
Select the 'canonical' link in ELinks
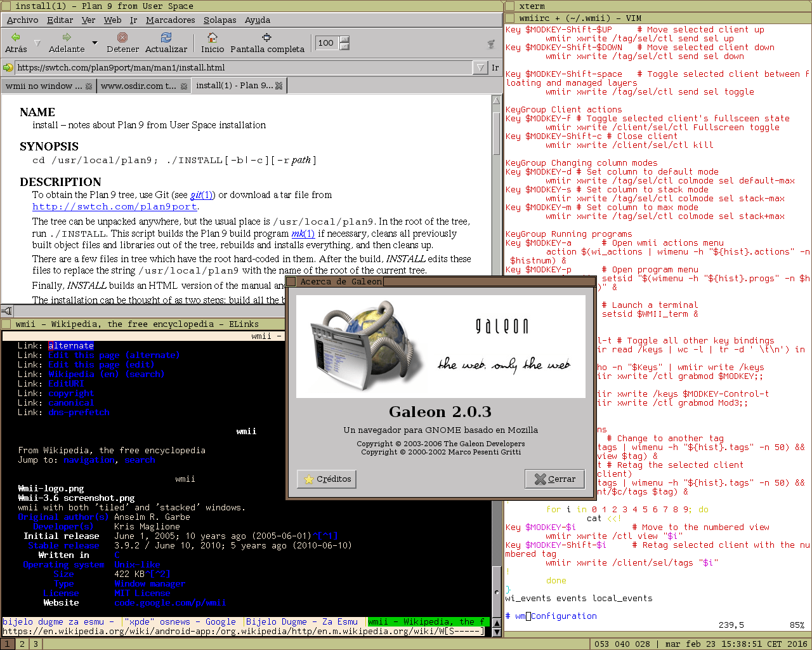(x=71, y=403)
